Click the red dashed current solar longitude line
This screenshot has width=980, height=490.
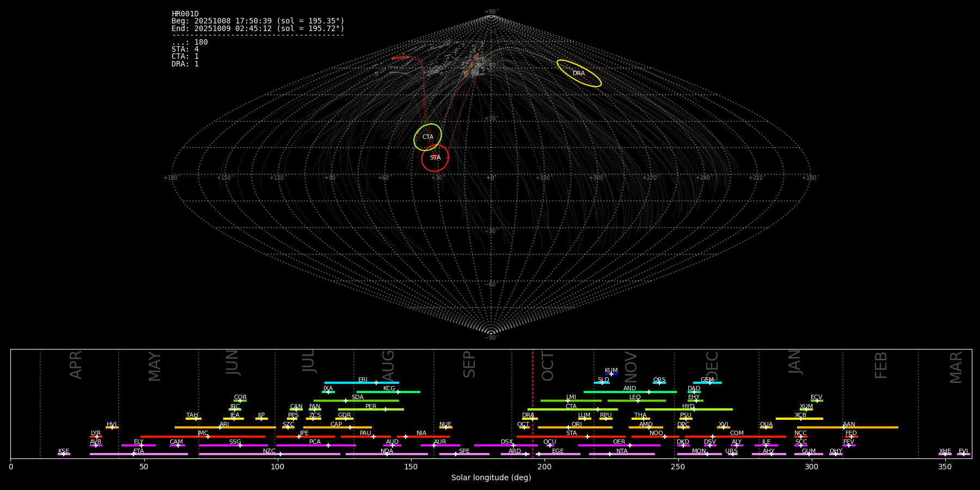tap(532, 403)
